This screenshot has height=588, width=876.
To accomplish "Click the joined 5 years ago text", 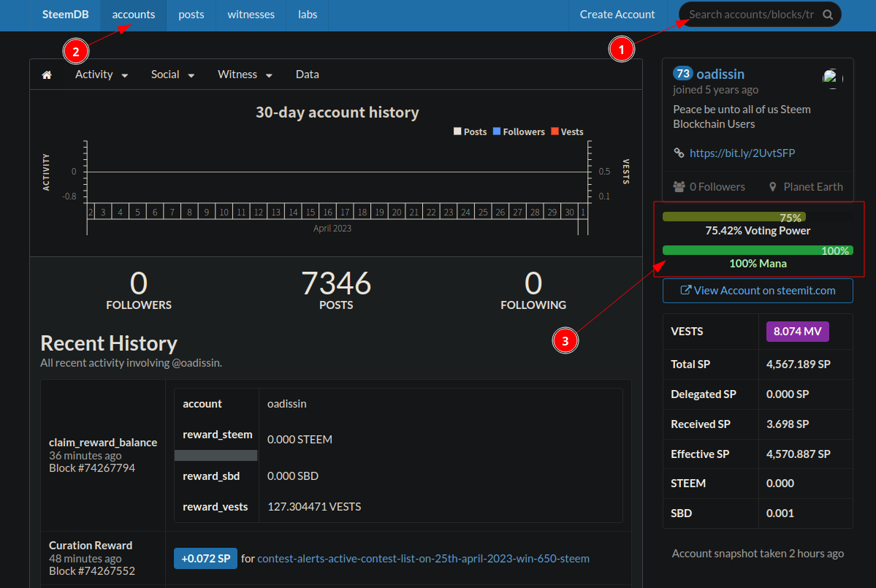I will click(x=716, y=90).
